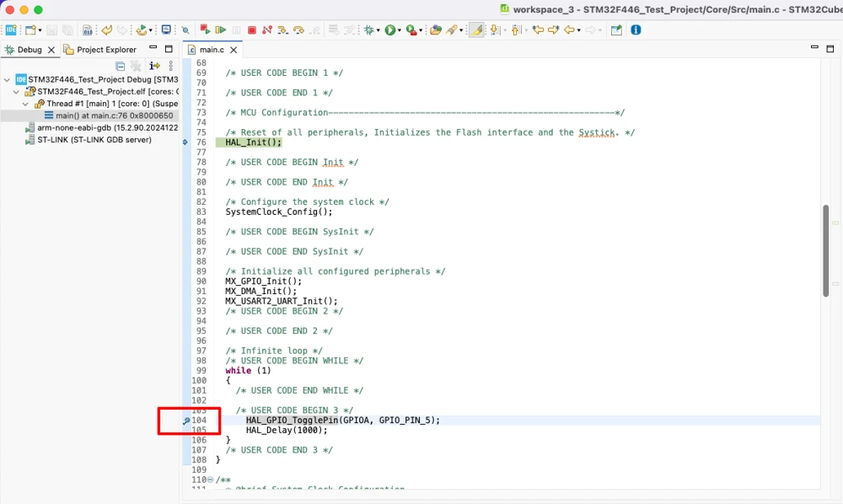This screenshot has width=843, height=504.
Task: Expand the folded comment at line 110
Action: click(210, 480)
